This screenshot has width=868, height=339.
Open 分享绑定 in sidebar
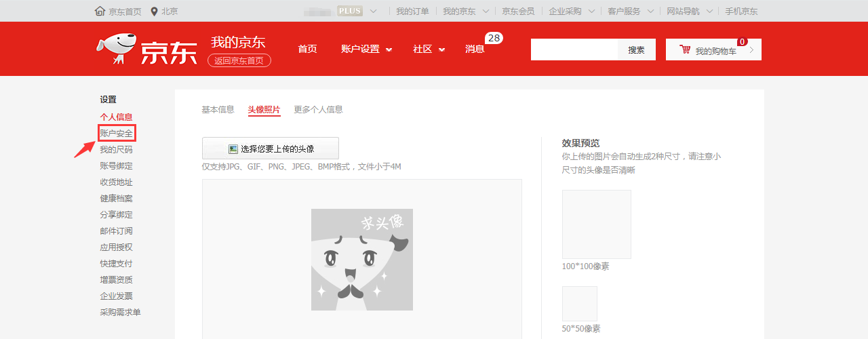(116, 214)
